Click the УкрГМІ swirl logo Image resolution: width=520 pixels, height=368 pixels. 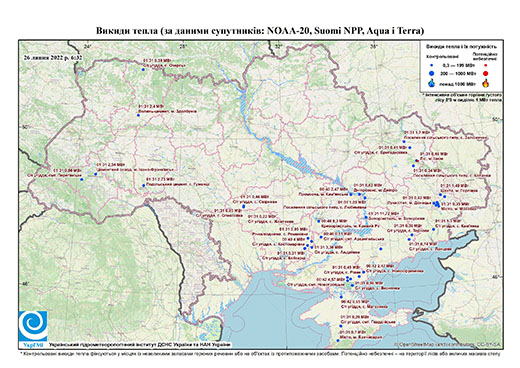[x=33, y=326]
